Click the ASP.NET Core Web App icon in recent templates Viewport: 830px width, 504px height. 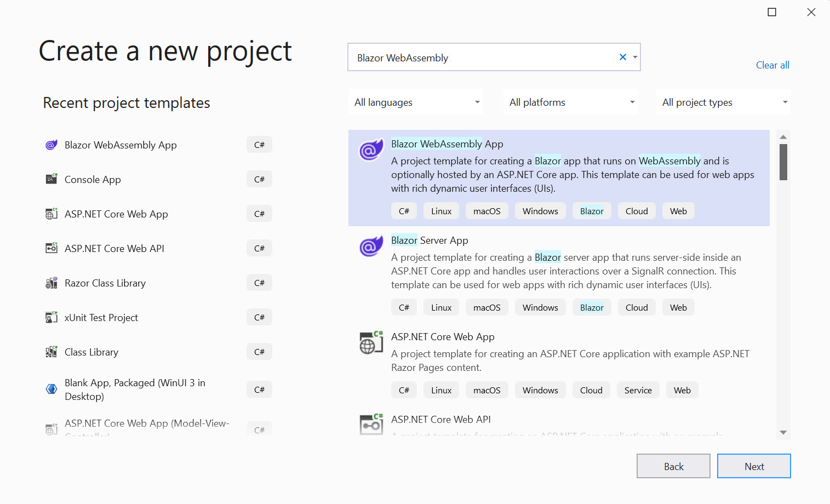pos(51,214)
